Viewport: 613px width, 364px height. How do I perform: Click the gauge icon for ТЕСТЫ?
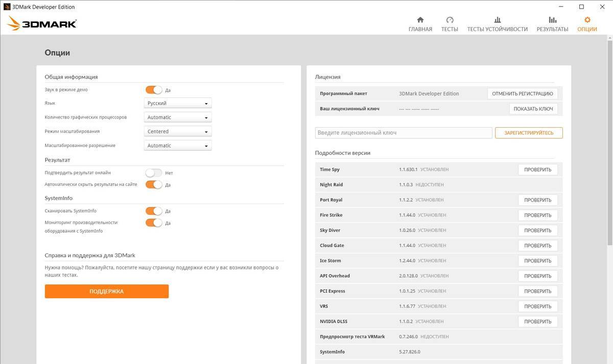[450, 20]
